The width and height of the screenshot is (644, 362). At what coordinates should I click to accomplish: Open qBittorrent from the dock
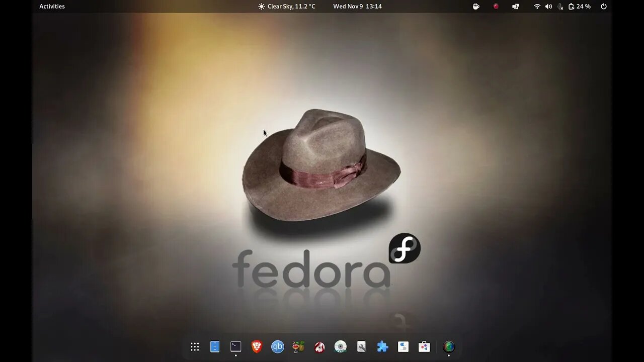pos(278,346)
